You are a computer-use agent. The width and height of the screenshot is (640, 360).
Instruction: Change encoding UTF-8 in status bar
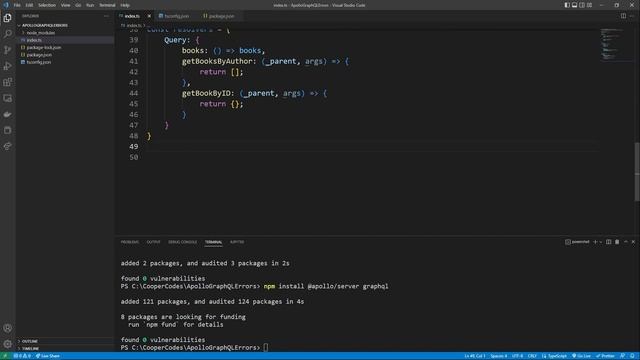coord(517,356)
